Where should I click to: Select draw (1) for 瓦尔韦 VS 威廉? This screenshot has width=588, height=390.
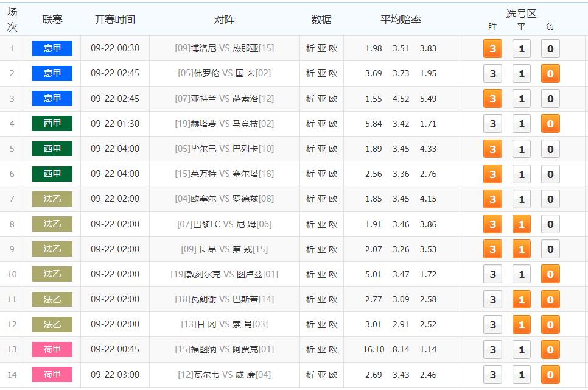coord(521,375)
